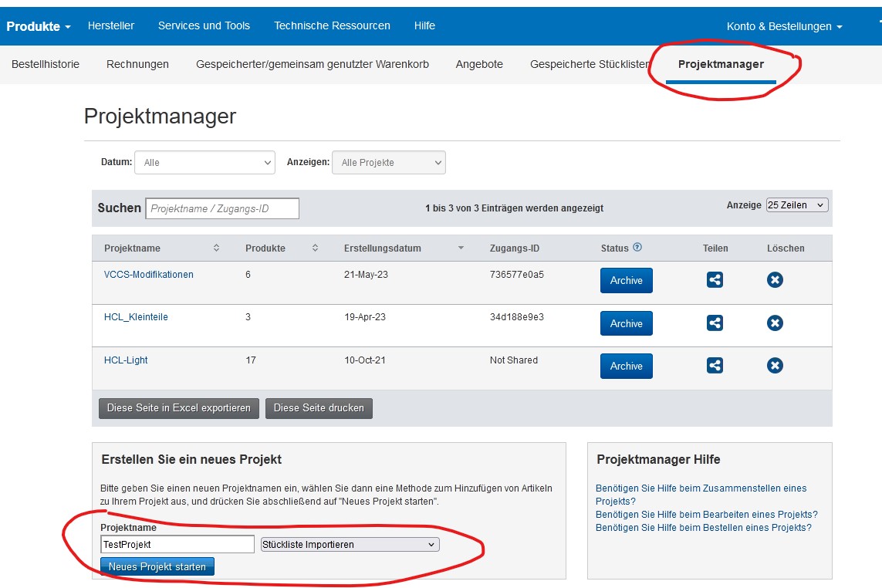Share the VCCS-Modifikationen project
Screen dimensions: 882x588
[x=715, y=280]
